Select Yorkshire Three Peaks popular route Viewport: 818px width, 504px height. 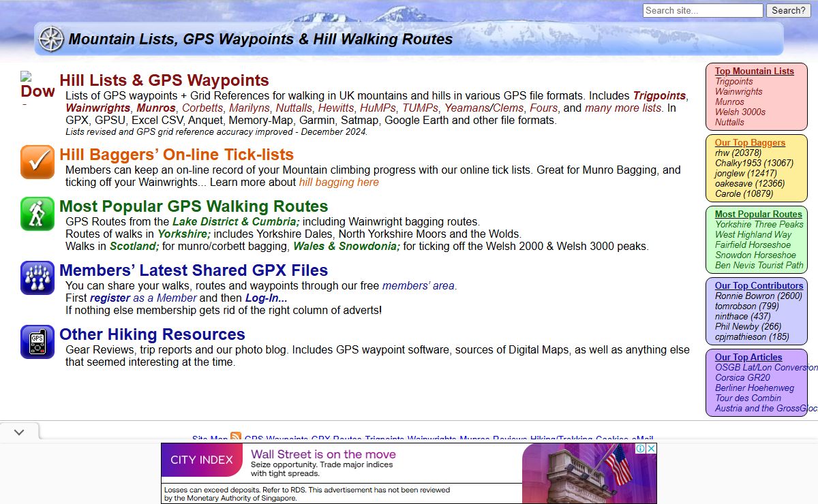pos(759,224)
